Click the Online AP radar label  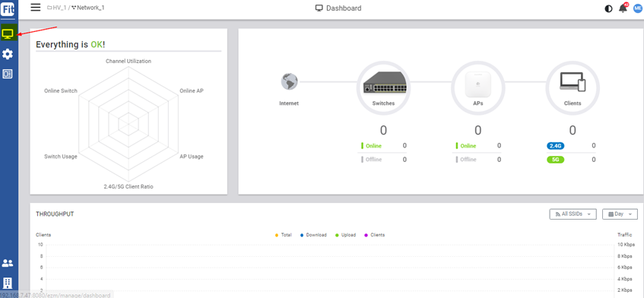coord(192,90)
